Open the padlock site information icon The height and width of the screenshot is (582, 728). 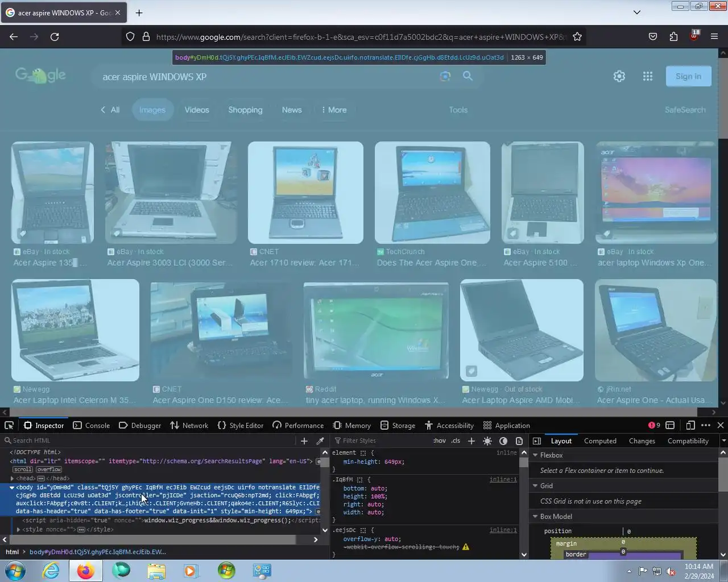[146, 36]
